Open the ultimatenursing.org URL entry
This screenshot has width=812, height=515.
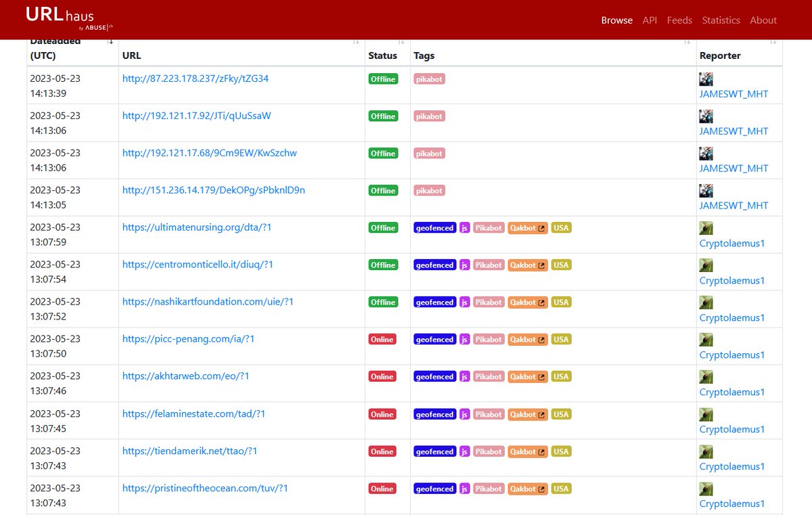(x=197, y=227)
